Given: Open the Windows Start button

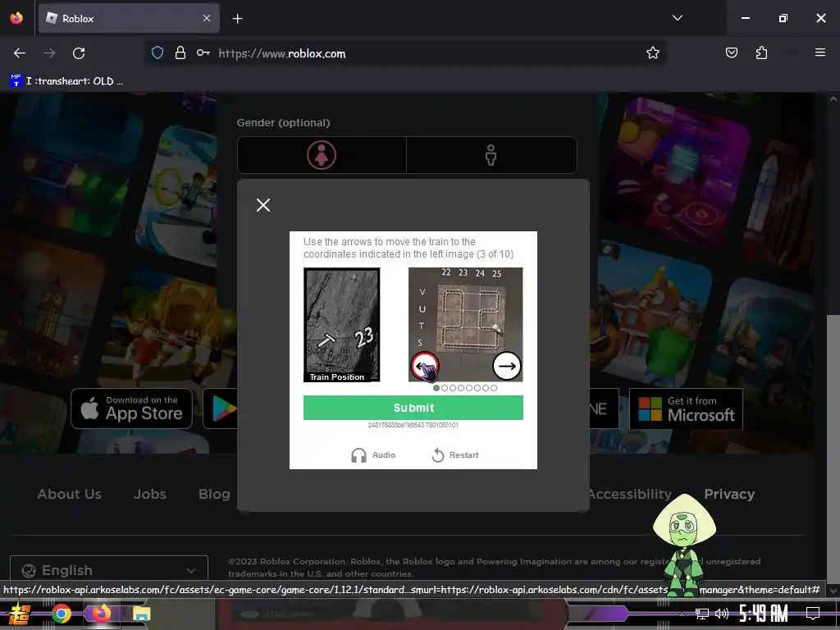Looking at the screenshot, I should click(20, 614).
